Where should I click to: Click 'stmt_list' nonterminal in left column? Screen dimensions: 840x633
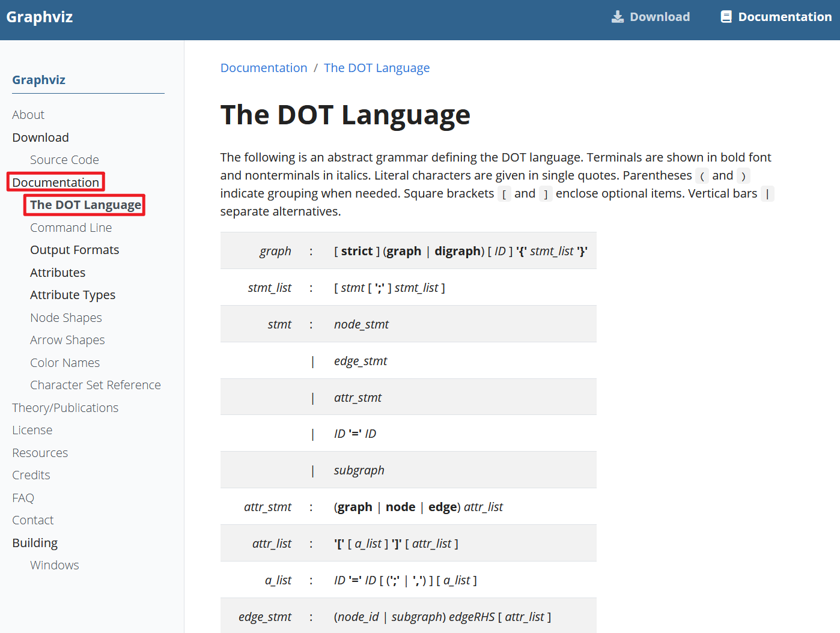(269, 288)
